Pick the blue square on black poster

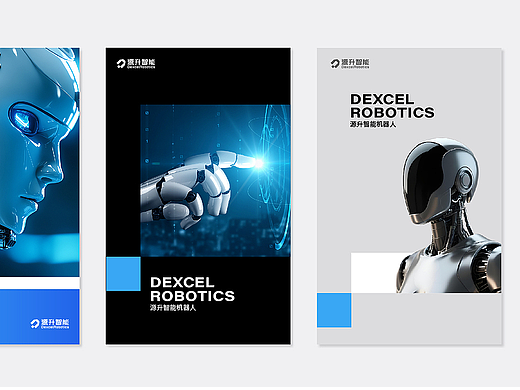[123, 274]
